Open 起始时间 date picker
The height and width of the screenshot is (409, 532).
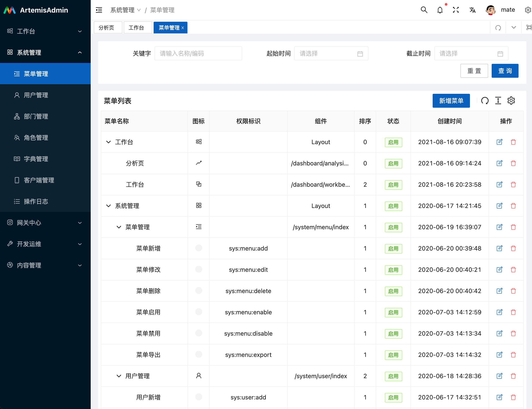[331, 54]
